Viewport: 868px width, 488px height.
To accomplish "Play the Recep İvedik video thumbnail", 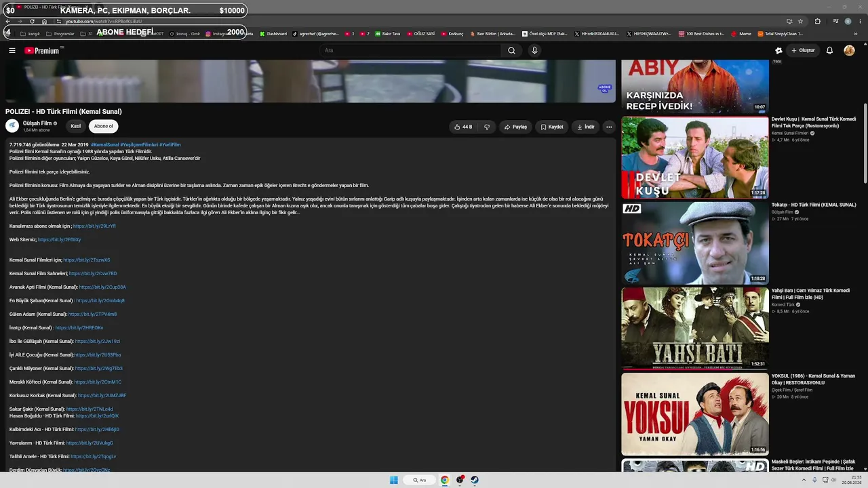I will click(x=695, y=86).
